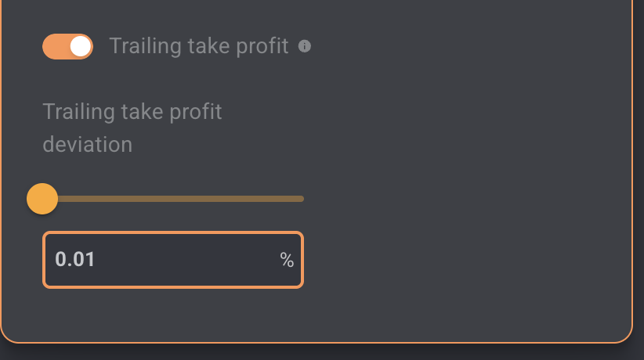The image size is (644, 360).
Task: Click the panel's rounded bottom-right corner border
Action: click(627, 337)
